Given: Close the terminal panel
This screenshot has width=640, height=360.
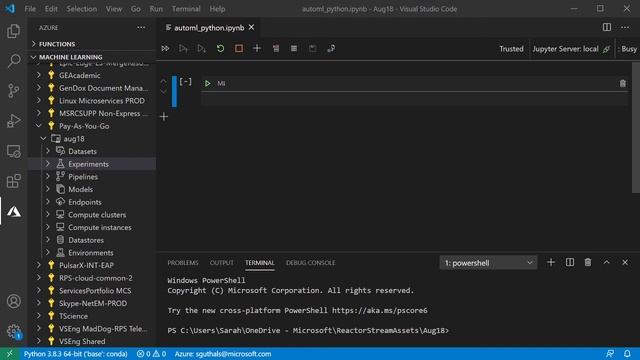Looking at the screenshot, I should click(625, 262).
